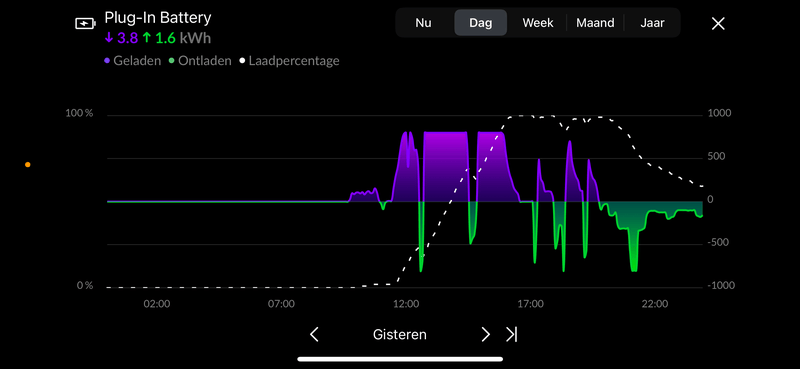This screenshot has height=369, width=800.
Task: Click the -500 right axis label
Action: [719, 242]
